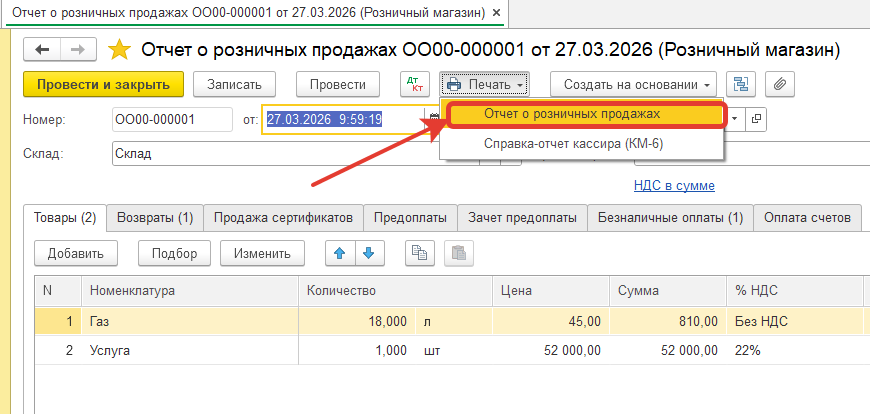Select the 22% VAT cell
870x414 pixels.
[x=795, y=350]
